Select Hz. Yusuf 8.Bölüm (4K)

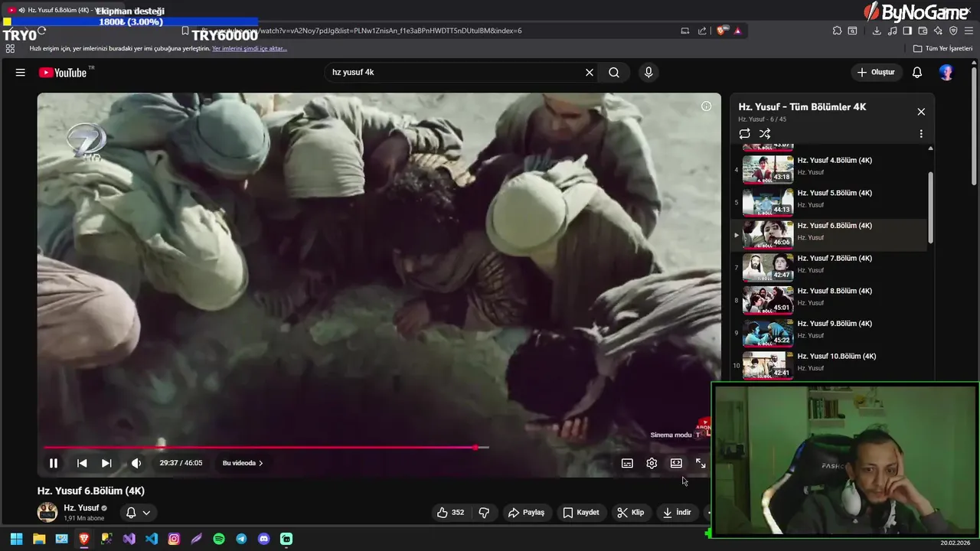pos(830,300)
